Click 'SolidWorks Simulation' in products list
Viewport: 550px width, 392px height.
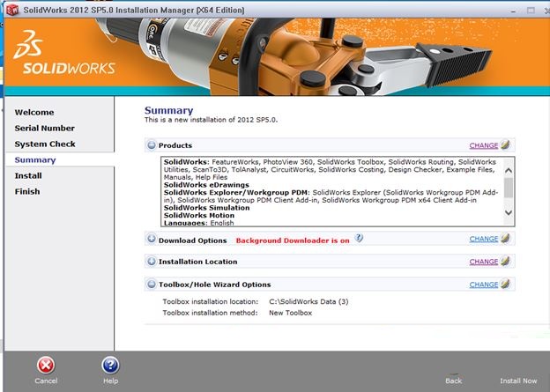(206, 208)
